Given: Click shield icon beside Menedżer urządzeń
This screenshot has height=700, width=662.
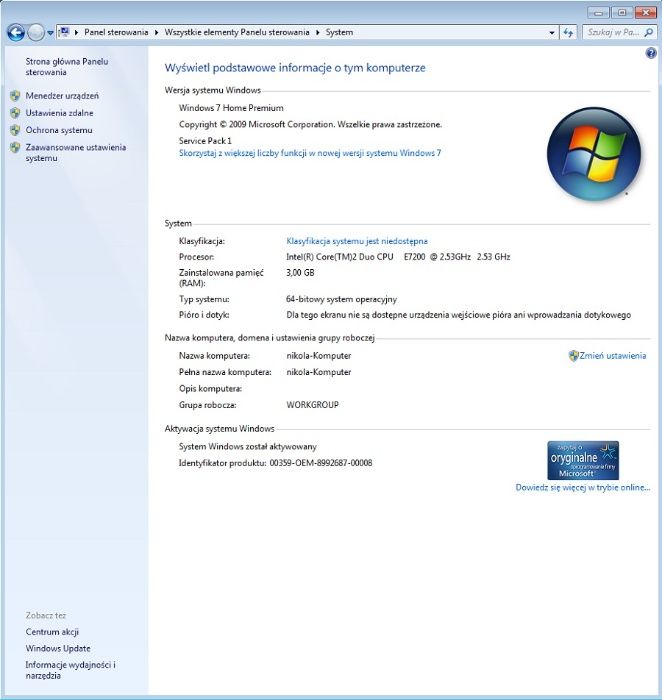Looking at the screenshot, I should click(x=15, y=96).
